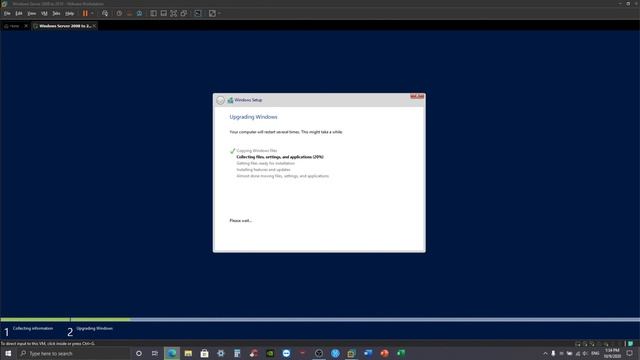The width and height of the screenshot is (640, 360).
Task: Click the 'Copying Windows files' step
Action: (257, 151)
